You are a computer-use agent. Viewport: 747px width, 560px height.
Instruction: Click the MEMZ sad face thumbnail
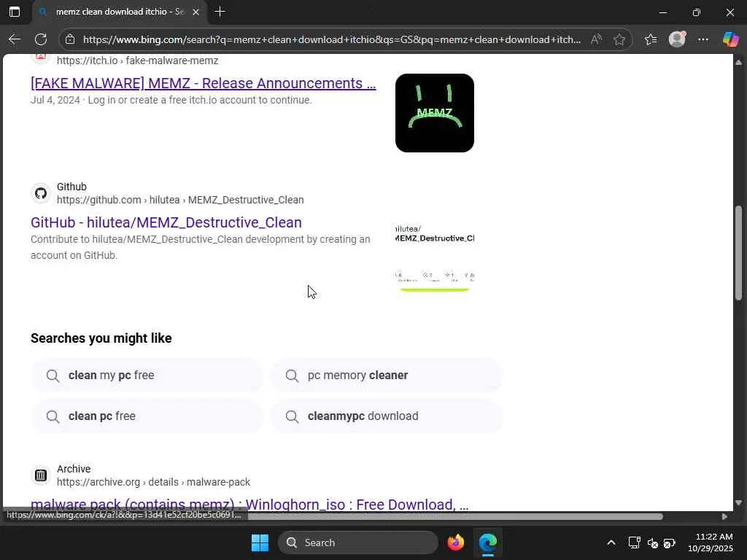[435, 113]
